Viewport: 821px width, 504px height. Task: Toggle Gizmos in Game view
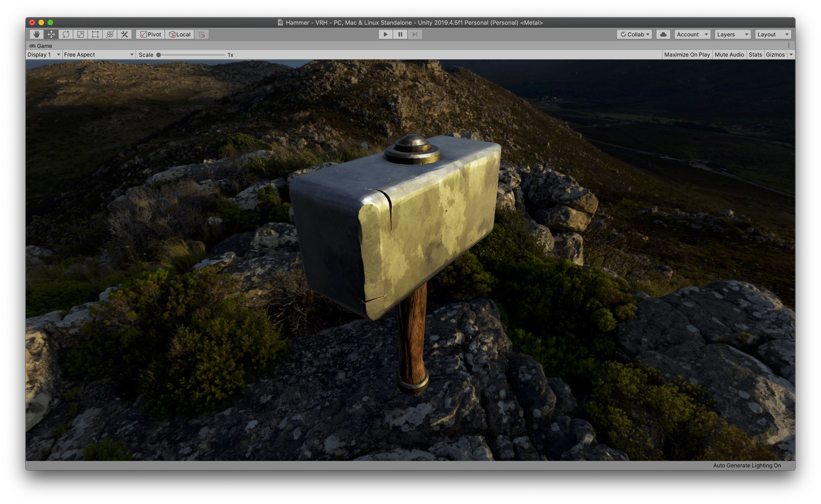(775, 55)
